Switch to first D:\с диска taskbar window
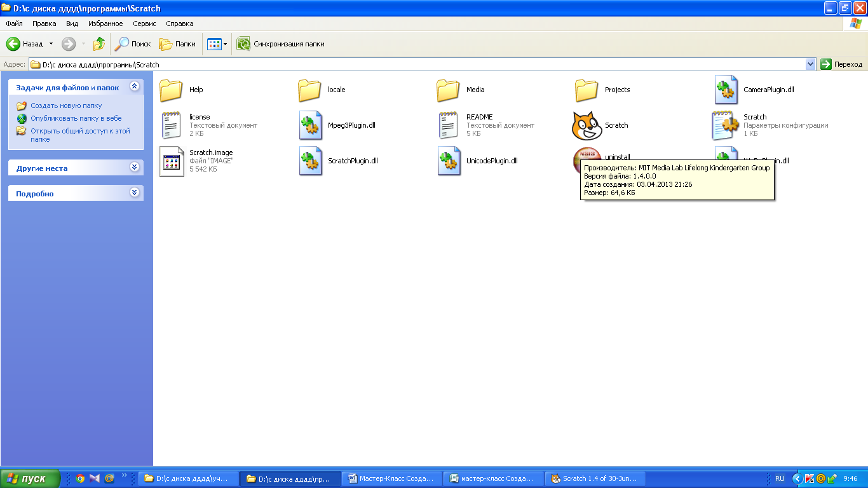This screenshot has width=868, height=488. coord(189,478)
